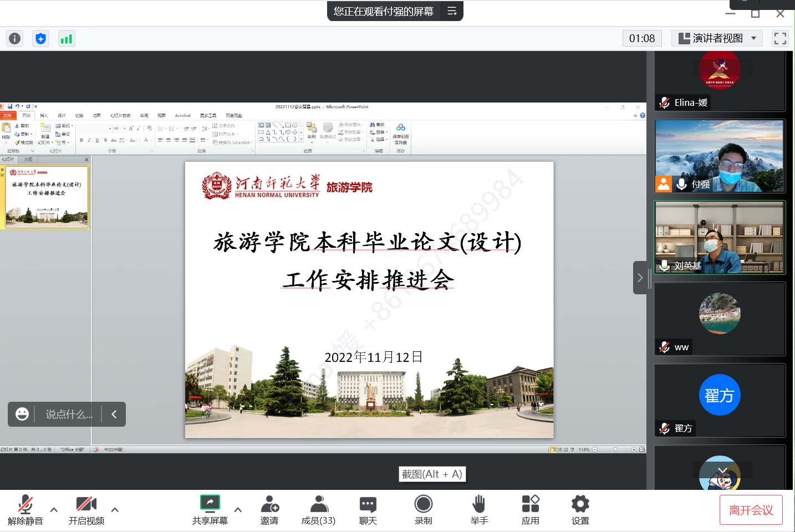Expand audio options arrow beside 解除静音
Viewport: 795px width, 532px height.
tap(54, 509)
